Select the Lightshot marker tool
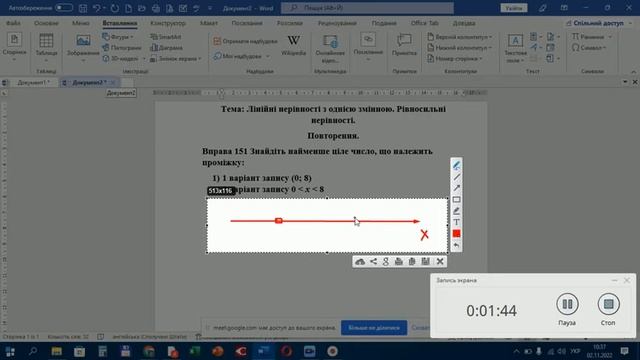Image resolution: width=640 pixels, height=360 pixels. tap(456, 211)
